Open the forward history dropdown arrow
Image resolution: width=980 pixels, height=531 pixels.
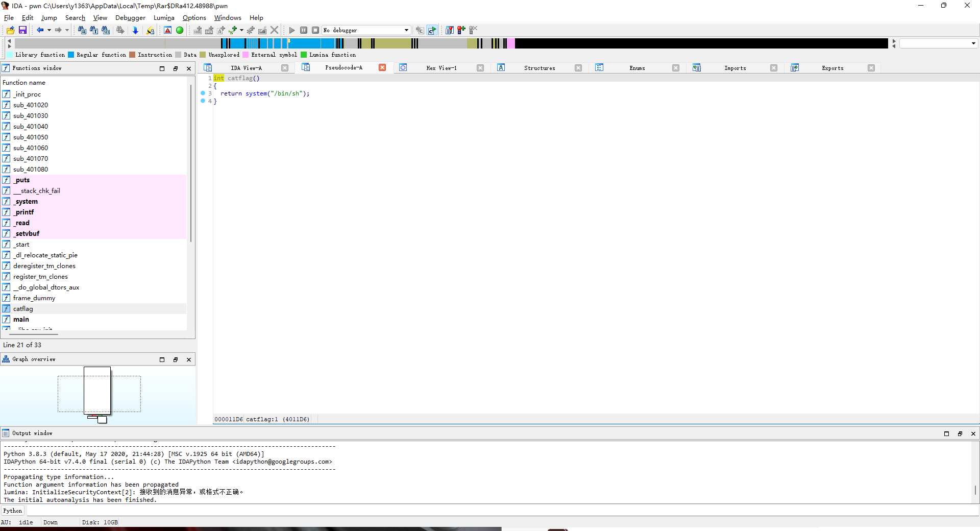point(67,30)
